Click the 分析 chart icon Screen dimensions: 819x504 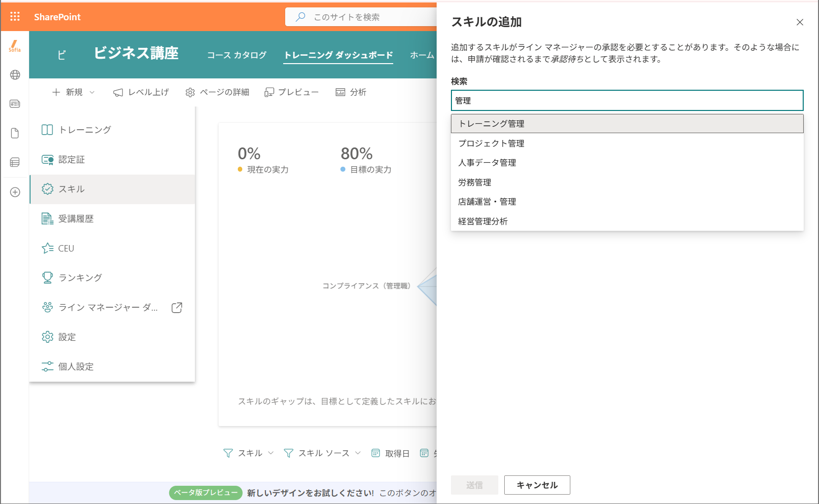click(340, 92)
